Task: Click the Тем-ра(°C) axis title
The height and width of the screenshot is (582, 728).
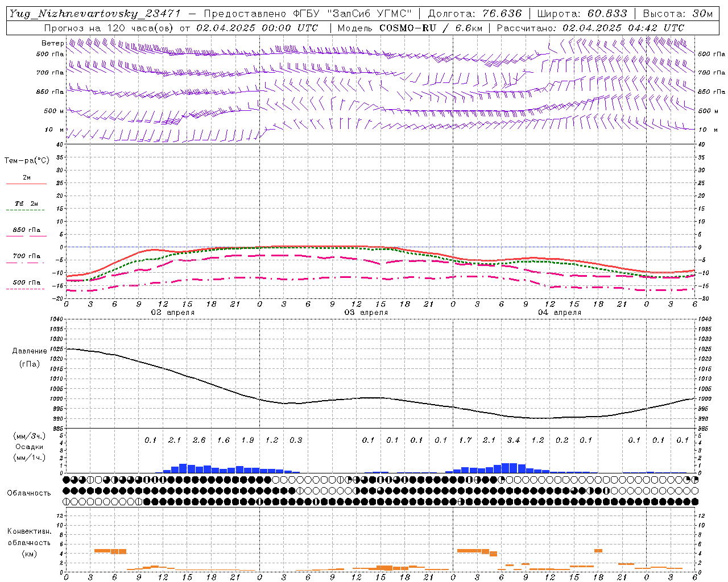Action: click(x=27, y=161)
